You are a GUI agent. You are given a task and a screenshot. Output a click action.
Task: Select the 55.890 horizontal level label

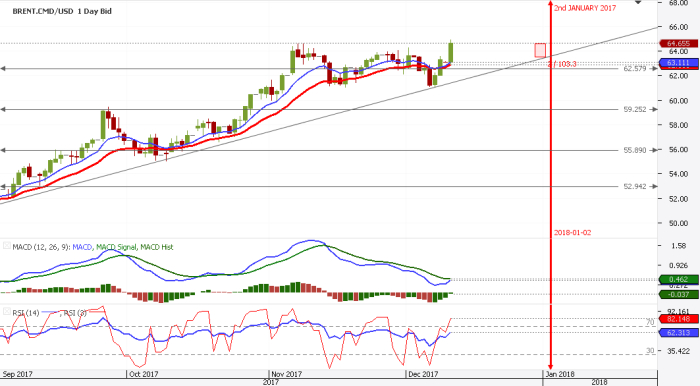(635, 150)
